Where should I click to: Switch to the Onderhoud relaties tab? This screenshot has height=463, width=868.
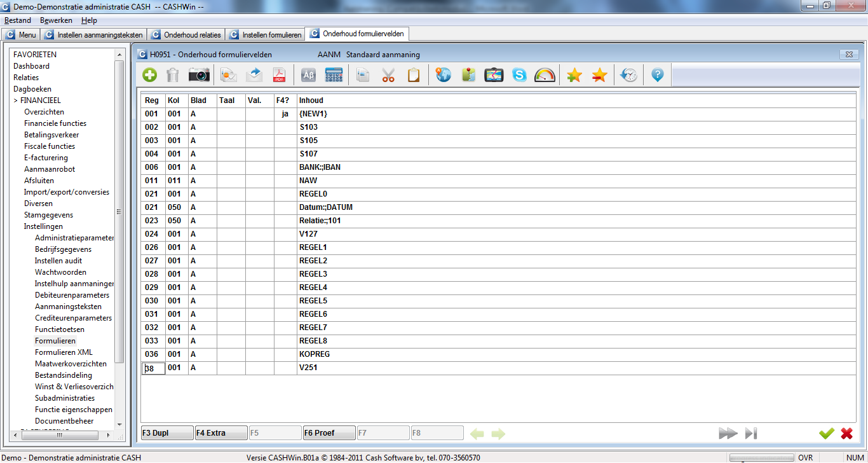(x=187, y=34)
